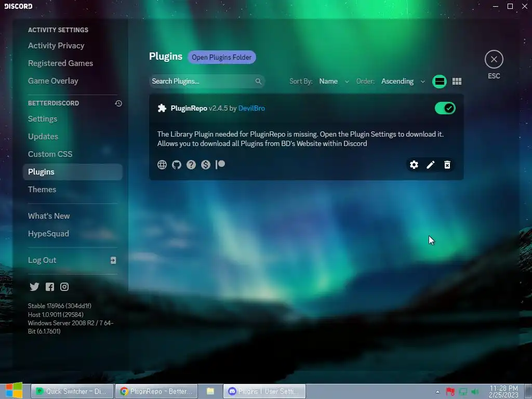Viewport: 532px width, 399px height.
Task: Open BetterDiscord Settings tab
Action: click(x=73, y=119)
